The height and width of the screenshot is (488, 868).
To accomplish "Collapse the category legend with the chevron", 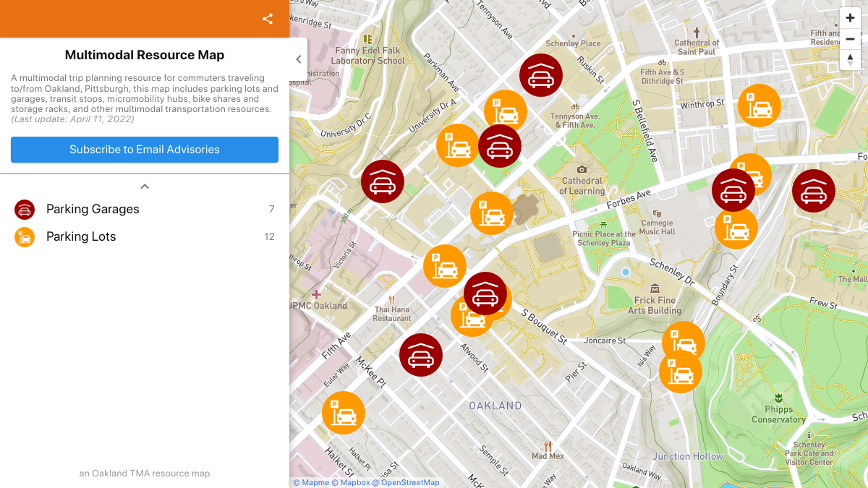I will coord(144,186).
